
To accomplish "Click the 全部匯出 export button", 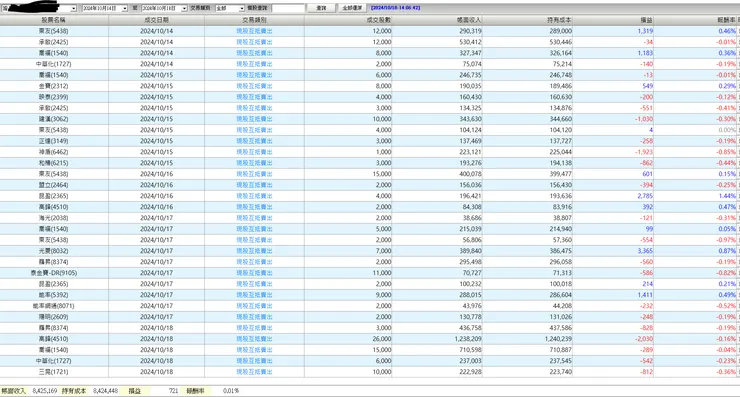I will [x=352, y=8].
